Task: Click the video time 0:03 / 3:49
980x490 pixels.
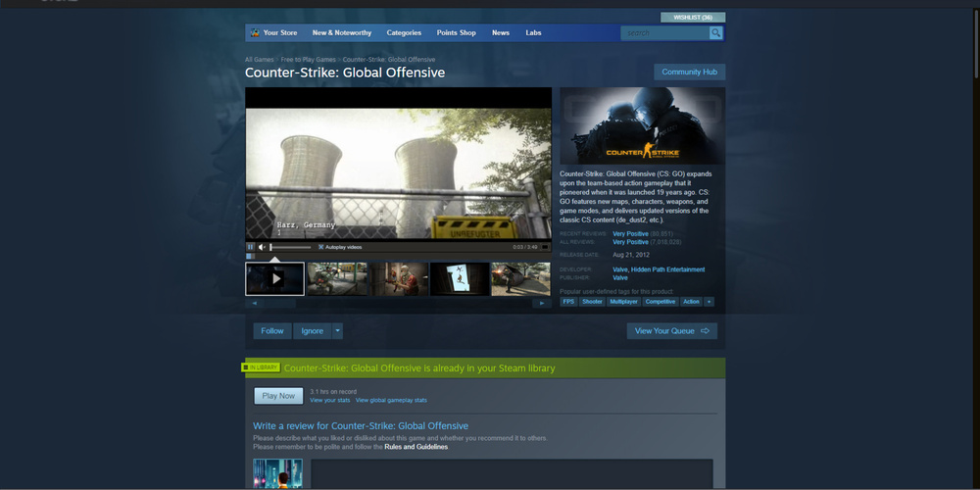Action: point(525,247)
